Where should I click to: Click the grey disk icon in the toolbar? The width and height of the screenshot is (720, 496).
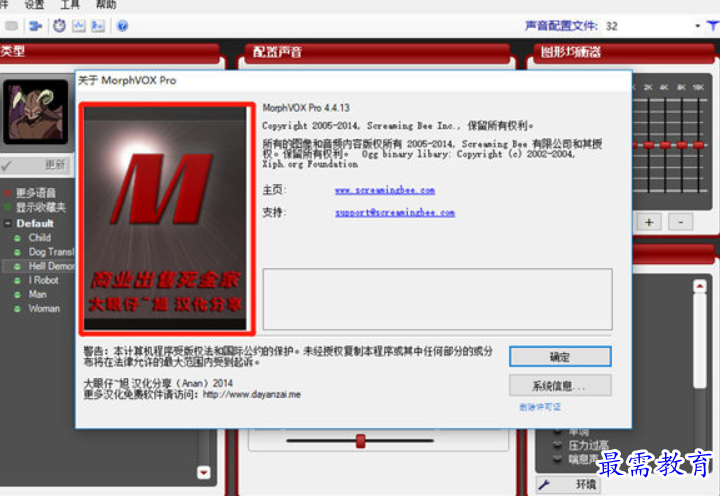[11, 26]
